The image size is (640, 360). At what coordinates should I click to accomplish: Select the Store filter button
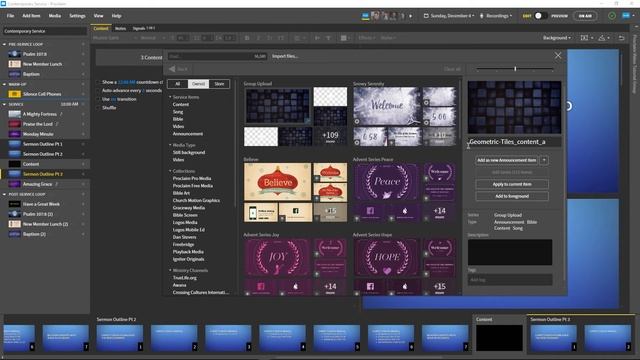coord(219,84)
